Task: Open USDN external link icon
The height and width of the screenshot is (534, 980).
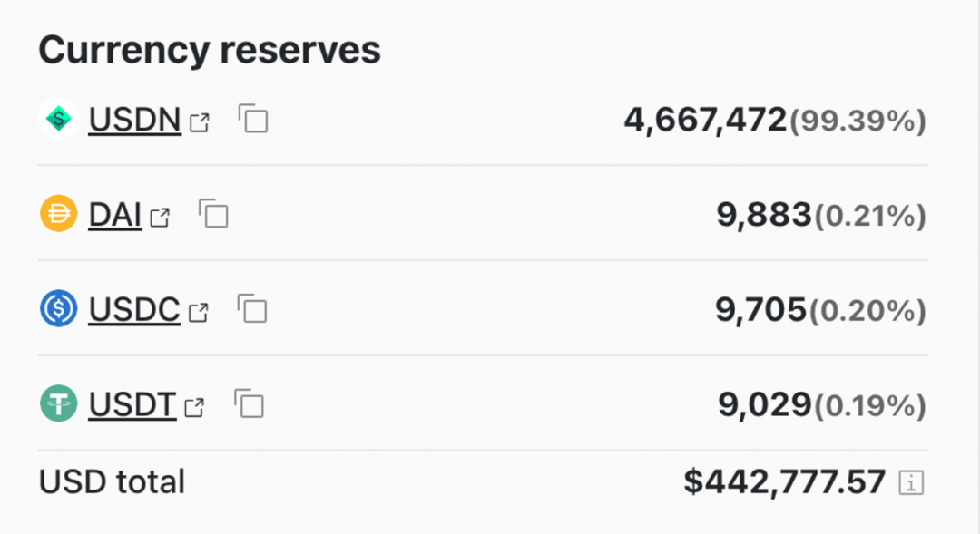Action: (x=200, y=121)
